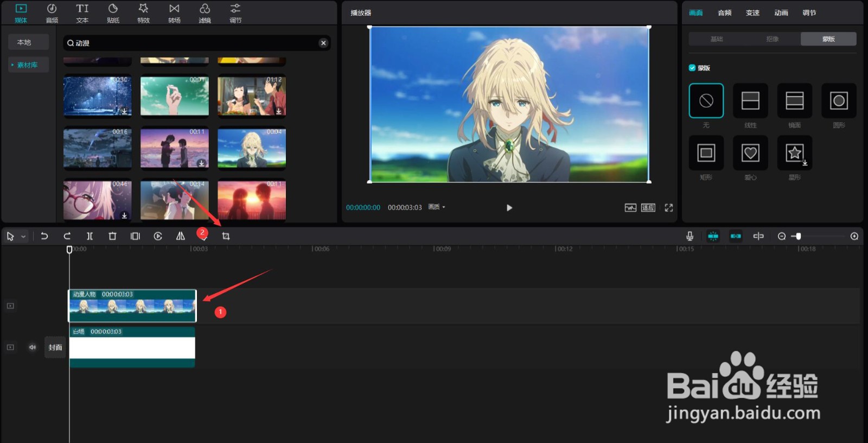Switch to the 调节 tab in properties panel
This screenshot has width=868, height=443.
point(809,12)
